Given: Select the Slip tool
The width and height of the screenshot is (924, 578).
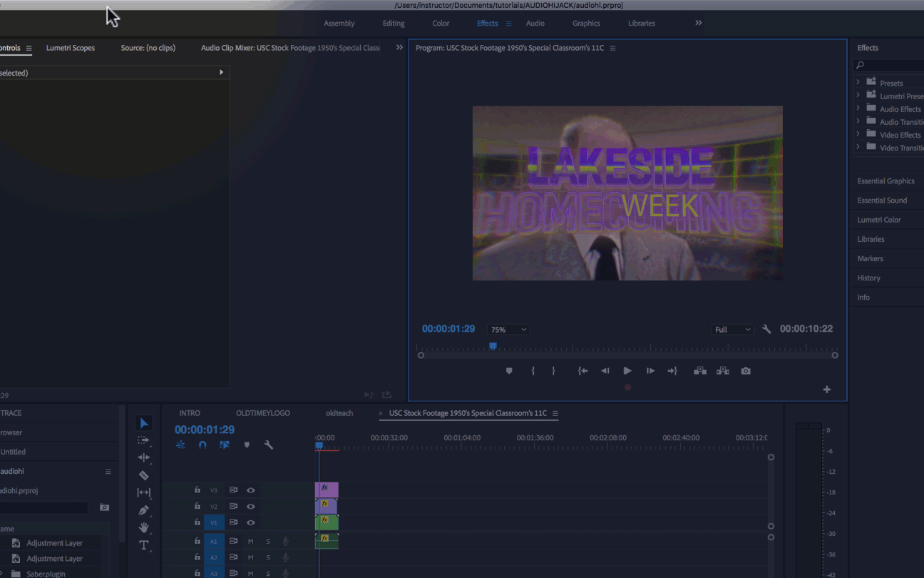Looking at the screenshot, I should pos(143,492).
